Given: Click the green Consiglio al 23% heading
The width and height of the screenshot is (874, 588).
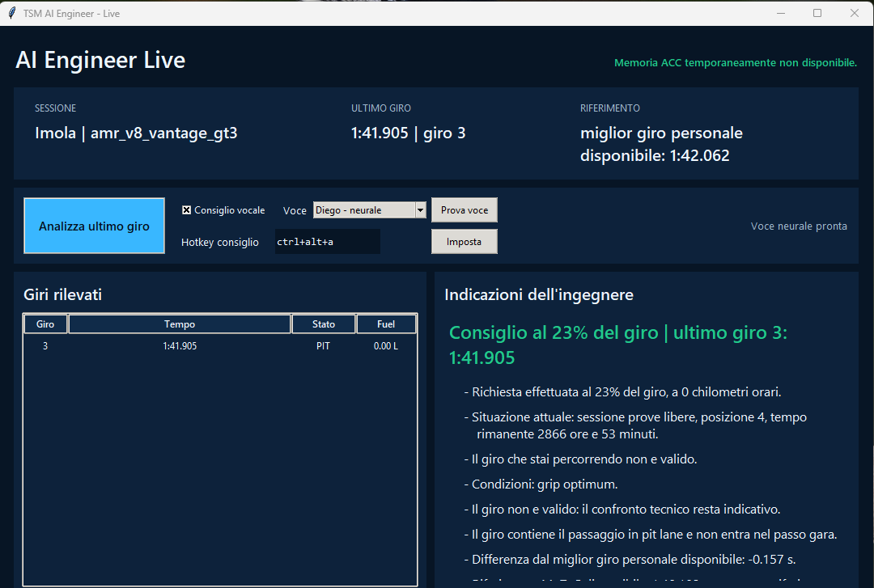Looking at the screenshot, I should tap(618, 345).
